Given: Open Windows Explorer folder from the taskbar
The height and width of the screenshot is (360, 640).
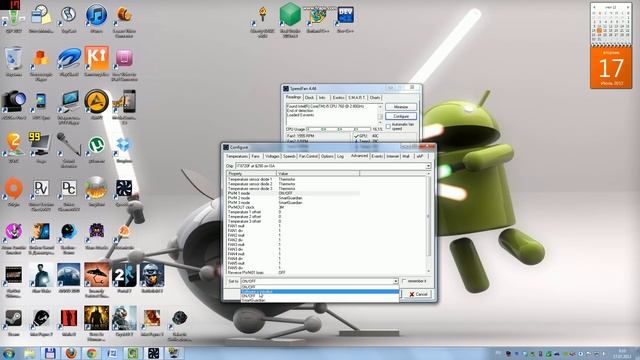Looking at the screenshot, I should coord(29,353).
